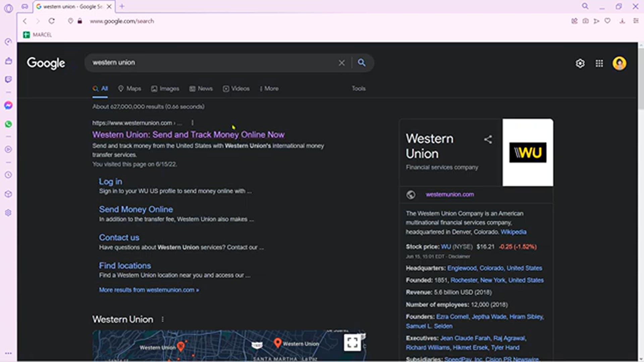Expand the More search filters menu
Viewport: 644px width, 362px height.
tap(269, 88)
